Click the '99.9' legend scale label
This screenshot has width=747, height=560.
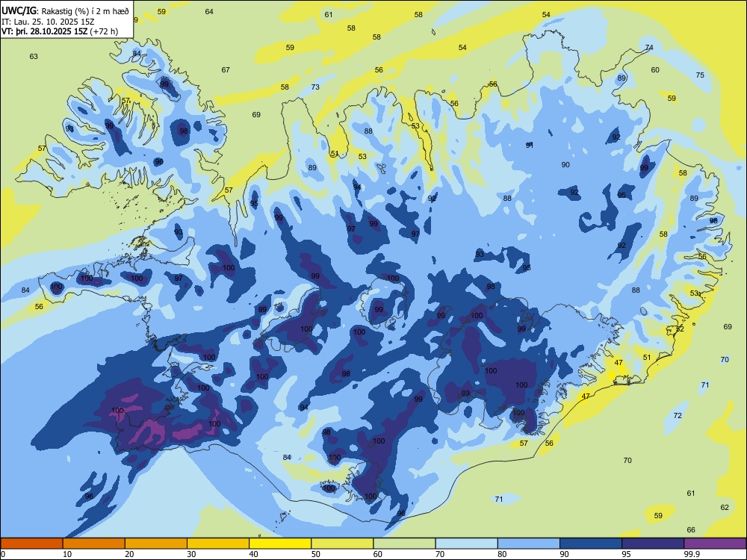click(691, 554)
